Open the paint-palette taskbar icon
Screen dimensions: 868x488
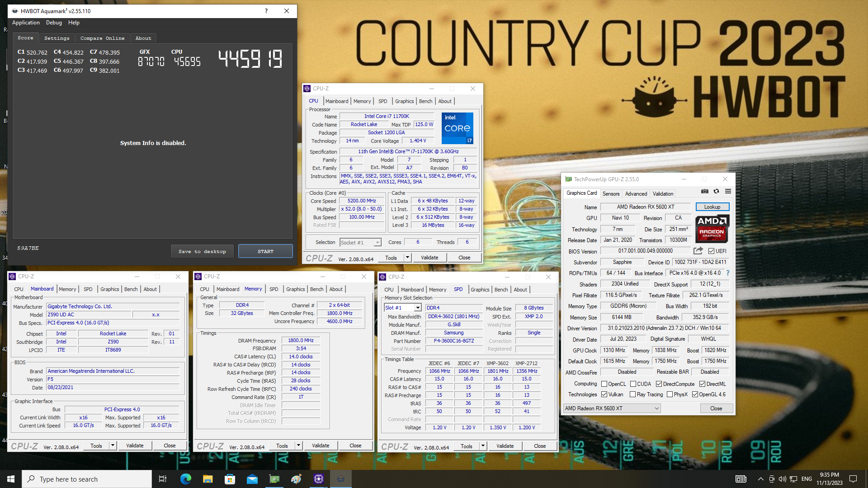coord(296,479)
